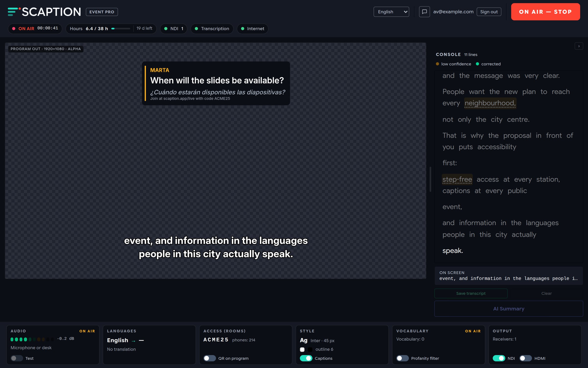Click the Scaption logo icon
This screenshot has height=368, width=588.
click(x=14, y=11)
